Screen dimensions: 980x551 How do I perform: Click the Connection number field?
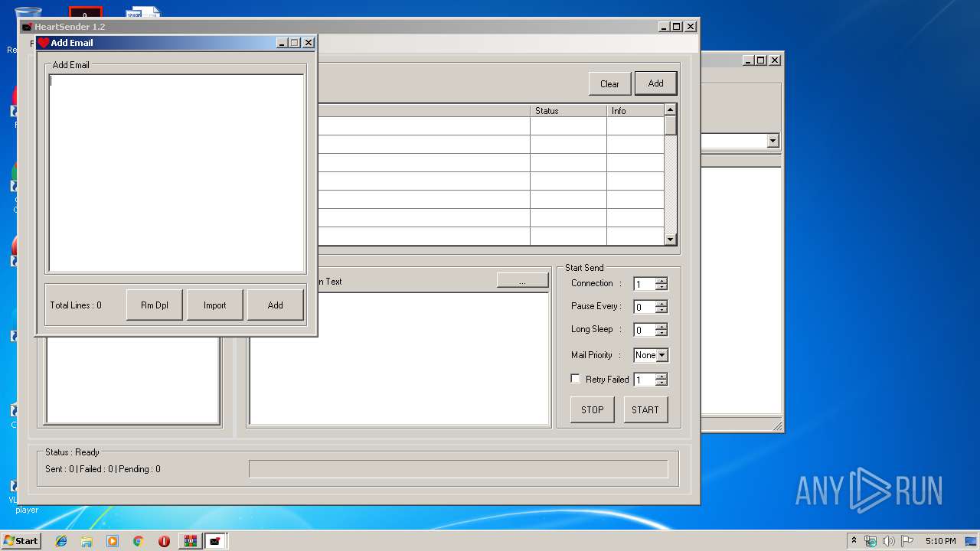645,284
